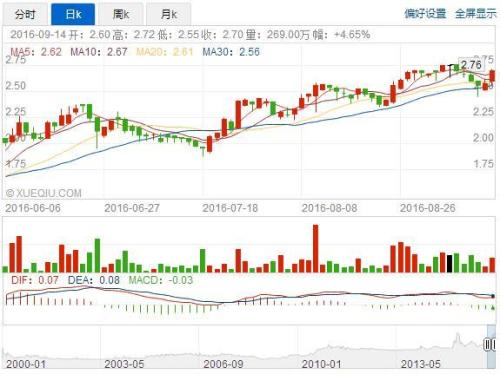
Task: Click the 2016-06-27 date axis label
Action: (132, 208)
